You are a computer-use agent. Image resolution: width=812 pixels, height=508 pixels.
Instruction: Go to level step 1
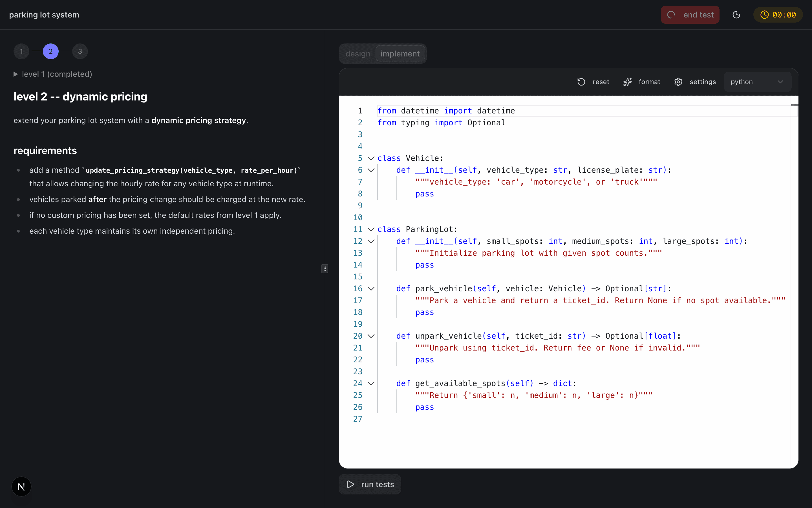pyautogui.click(x=21, y=51)
